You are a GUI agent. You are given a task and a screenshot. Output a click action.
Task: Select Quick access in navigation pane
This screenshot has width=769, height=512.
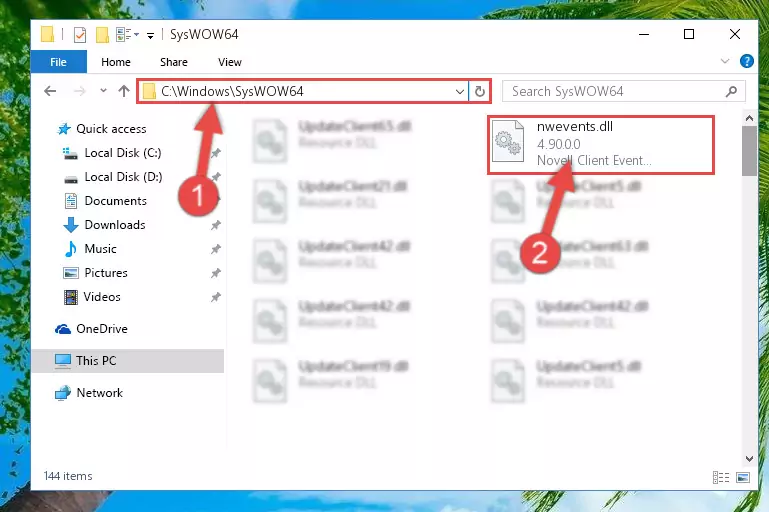(x=111, y=128)
